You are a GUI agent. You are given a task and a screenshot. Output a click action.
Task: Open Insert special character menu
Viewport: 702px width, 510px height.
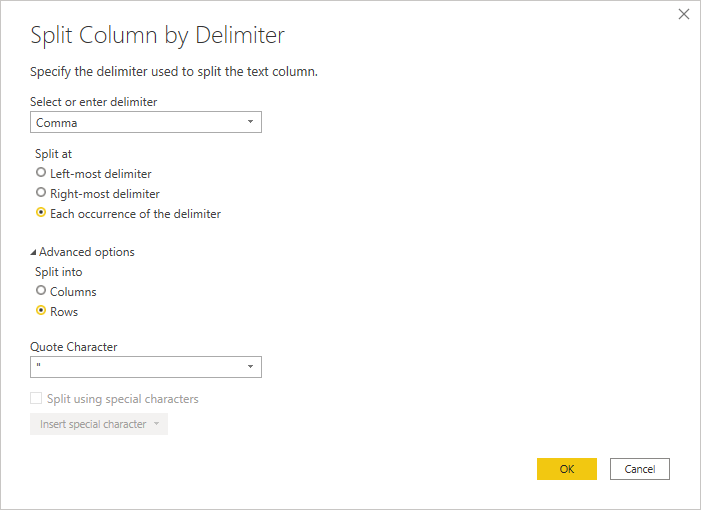(x=99, y=424)
